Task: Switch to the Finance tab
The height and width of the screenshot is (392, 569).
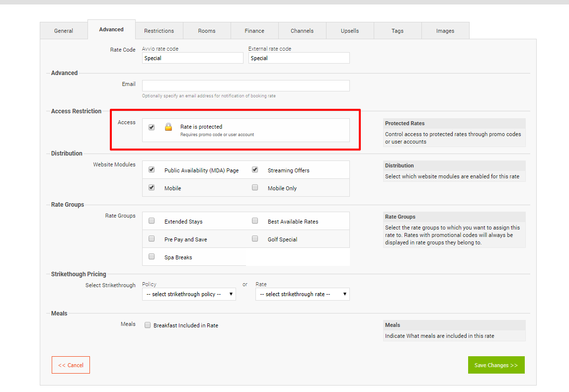Action: [x=254, y=31]
